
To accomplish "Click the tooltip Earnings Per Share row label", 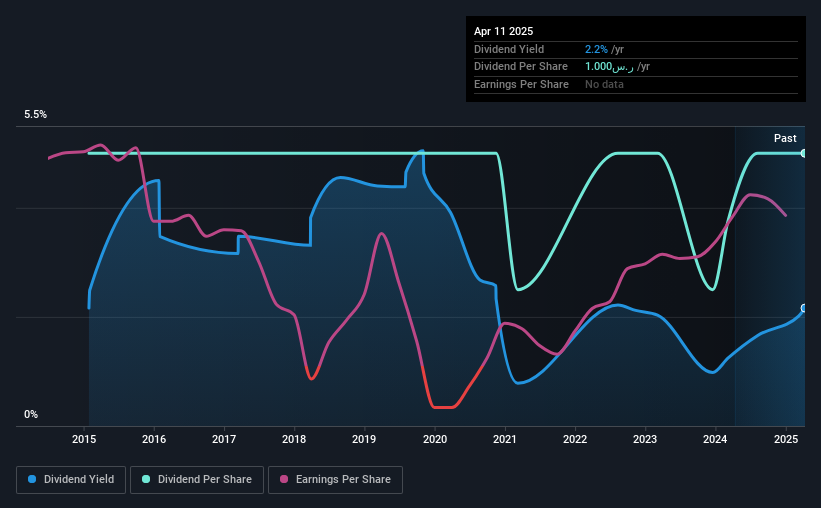I will pyautogui.click(x=521, y=84).
